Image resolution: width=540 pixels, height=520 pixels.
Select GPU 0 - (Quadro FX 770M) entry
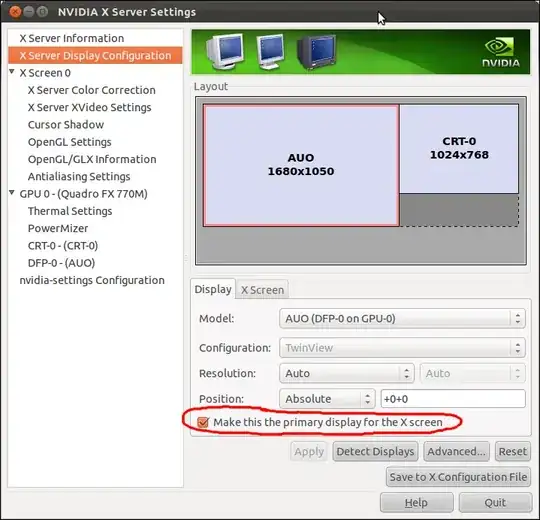pos(83,194)
